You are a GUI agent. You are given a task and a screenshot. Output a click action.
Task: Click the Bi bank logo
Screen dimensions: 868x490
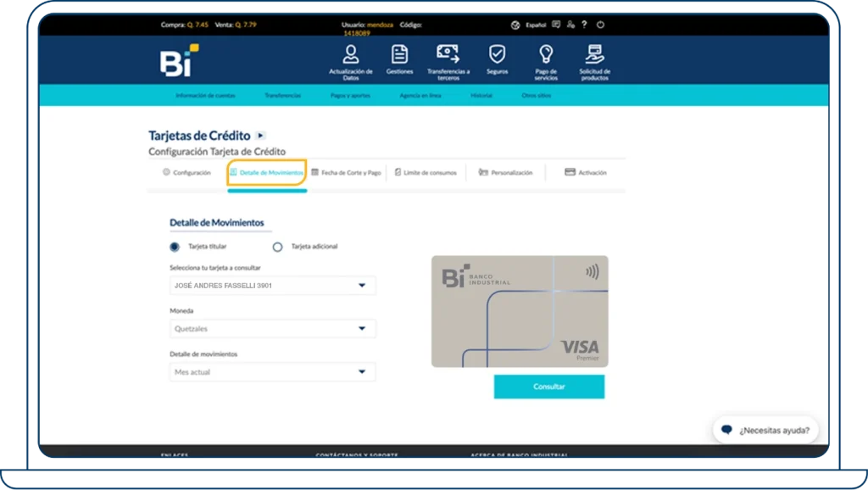[x=179, y=60]
